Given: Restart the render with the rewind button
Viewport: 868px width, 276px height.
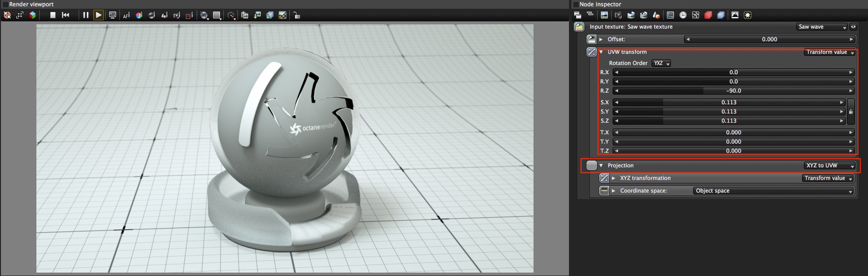Looking at the screenshot, I should 66,15.
